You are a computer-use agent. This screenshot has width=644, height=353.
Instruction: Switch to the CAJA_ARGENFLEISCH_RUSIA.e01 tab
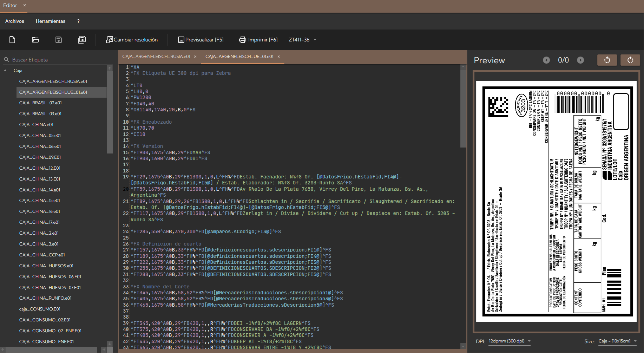tap(156, 57)
